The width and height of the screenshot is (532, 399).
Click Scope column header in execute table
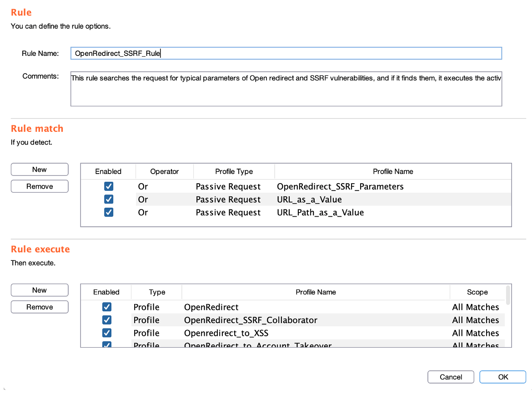pyautogui.click(x=477, y=292)
